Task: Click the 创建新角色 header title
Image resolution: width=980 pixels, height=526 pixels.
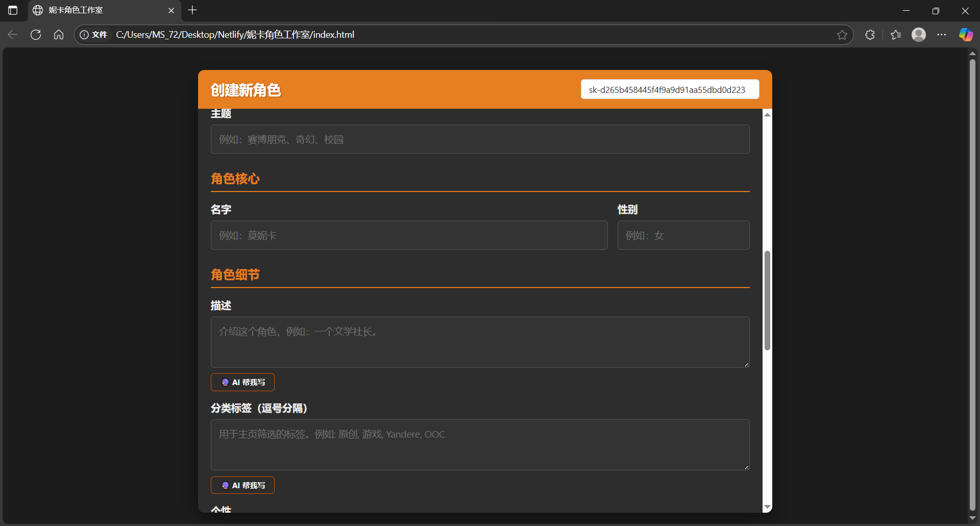Action: point(246,90)
